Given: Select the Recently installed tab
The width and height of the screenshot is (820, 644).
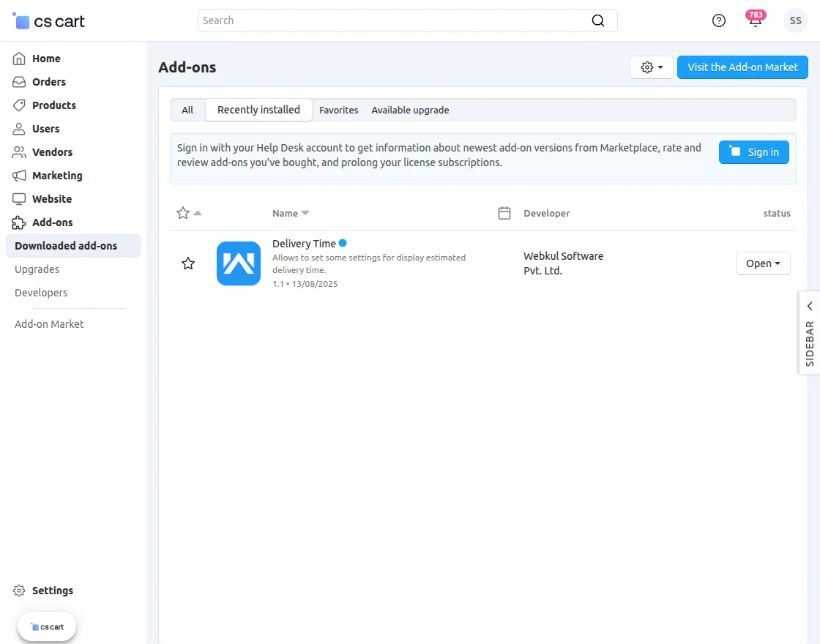Looking at the screenshot, I should [259, 110].
